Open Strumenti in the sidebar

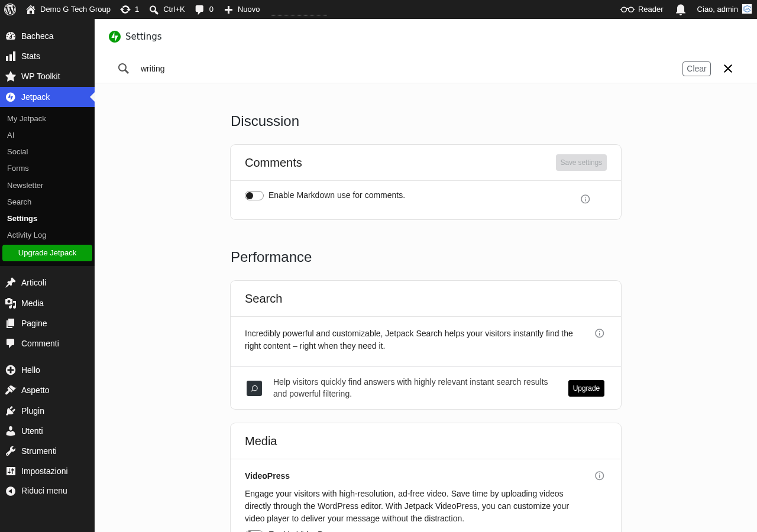47,451
